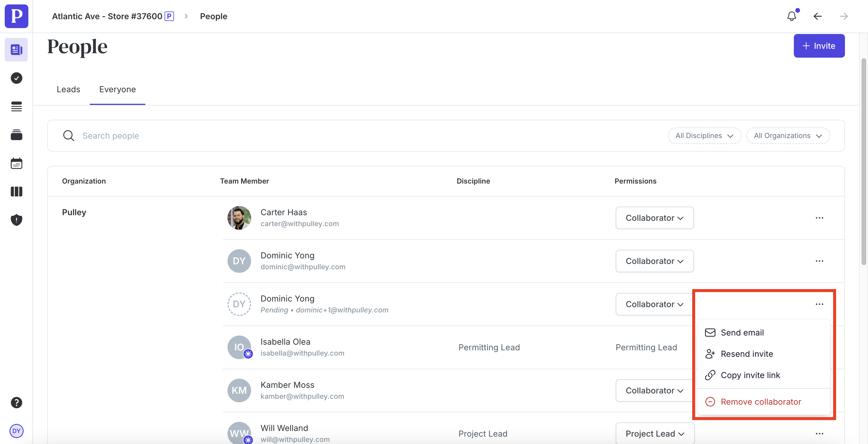Screen dimensions: 868x444
Task: Expand the All Disciplines filter
Action: [704, 135]
